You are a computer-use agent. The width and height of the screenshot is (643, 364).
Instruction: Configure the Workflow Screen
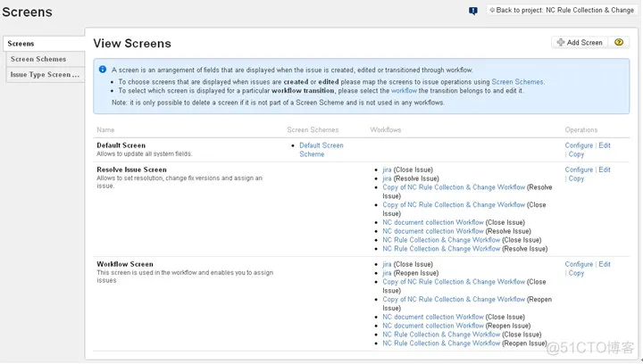(x=579, y=264)
